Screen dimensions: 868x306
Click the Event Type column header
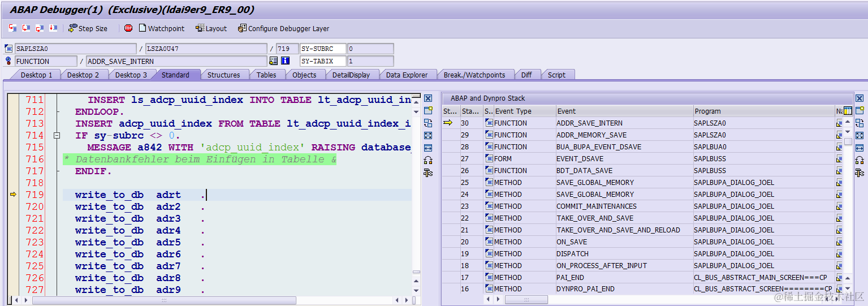pyautogui.click(x=524, y=111)
